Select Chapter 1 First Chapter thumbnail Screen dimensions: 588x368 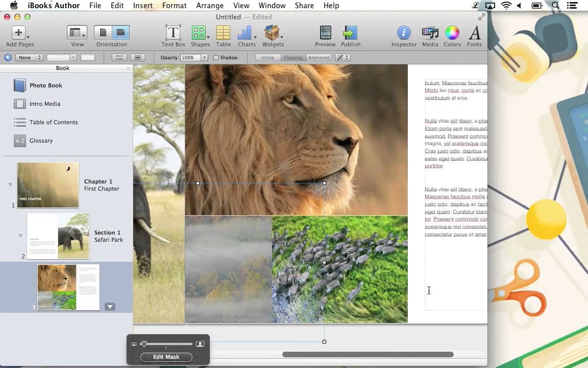pyautogui.click(x=48, y=185)
